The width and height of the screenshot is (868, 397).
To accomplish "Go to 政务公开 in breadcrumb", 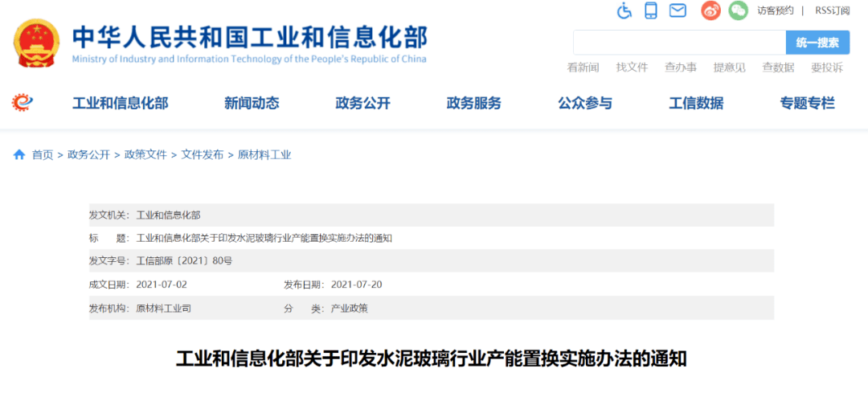I will coord(88,155).
